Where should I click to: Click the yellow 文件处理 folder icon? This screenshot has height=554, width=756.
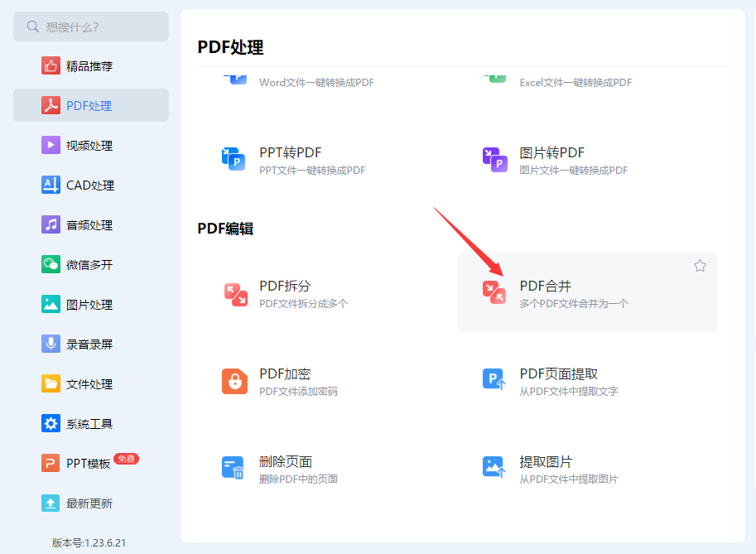51,383
